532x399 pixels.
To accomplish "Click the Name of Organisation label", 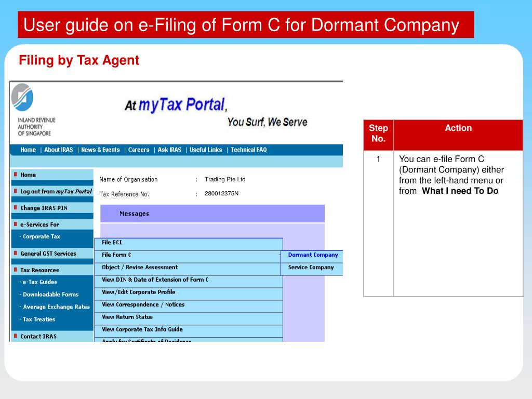I will click(128, 179).
